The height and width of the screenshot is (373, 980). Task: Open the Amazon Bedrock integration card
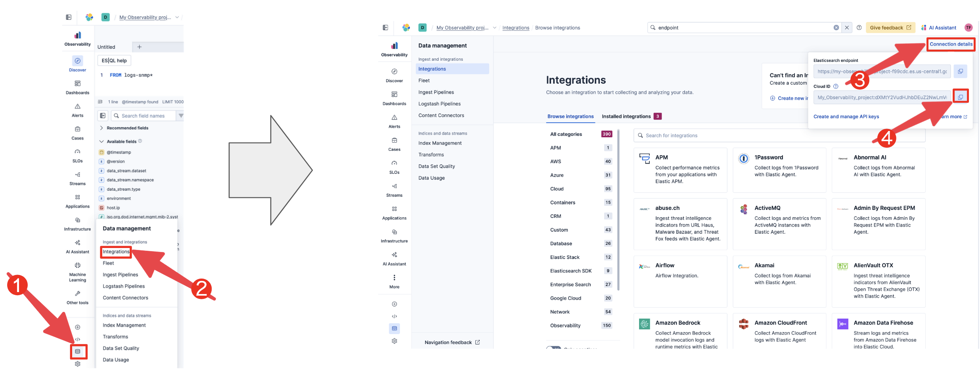click(x=680, y=331)
